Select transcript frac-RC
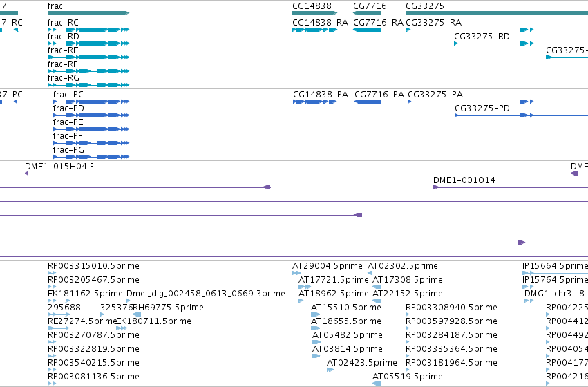The image size is (588, 387). click(x=88, y=30)
